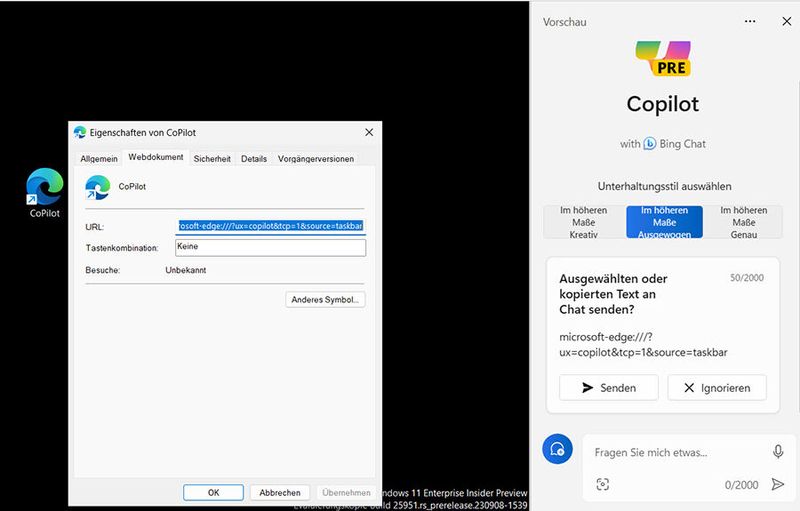Switch to the Allgemein tab
The height and width of the screenshot is (511, 800).
point(99,158)
